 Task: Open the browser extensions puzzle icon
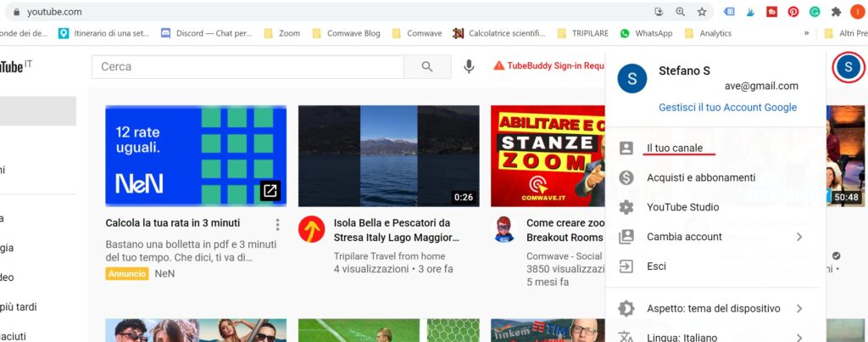pyautogui.click(x=836, y=12)
